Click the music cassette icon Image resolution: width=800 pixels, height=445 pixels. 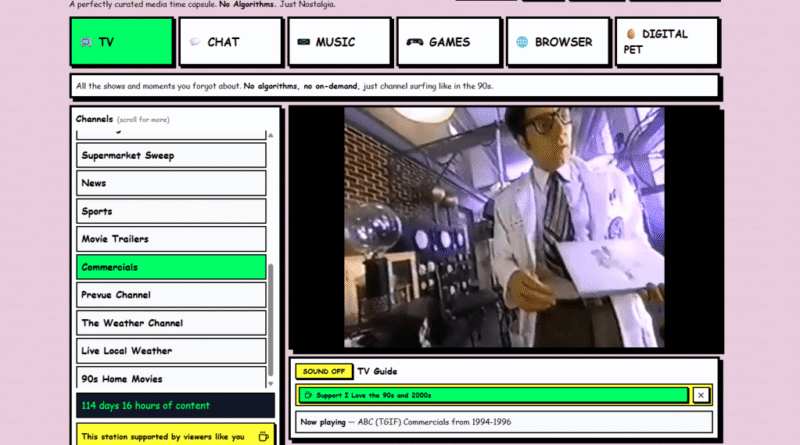(304, 42)
